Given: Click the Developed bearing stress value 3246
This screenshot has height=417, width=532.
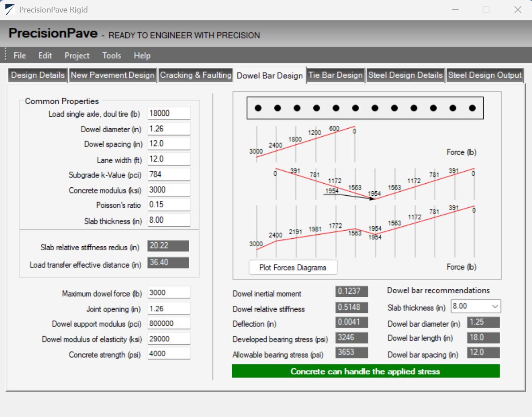Looking at the screenshot, I should click(x=352, y=338).
